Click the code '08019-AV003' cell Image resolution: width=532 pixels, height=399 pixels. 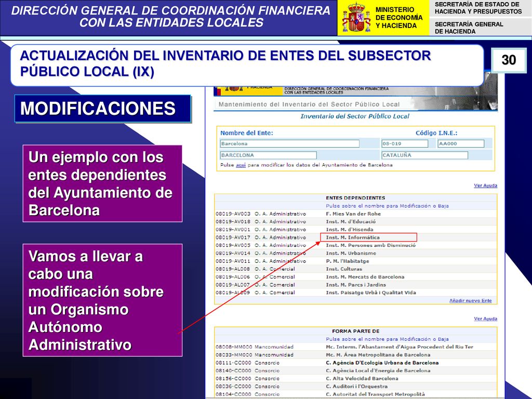pos(233,214)
